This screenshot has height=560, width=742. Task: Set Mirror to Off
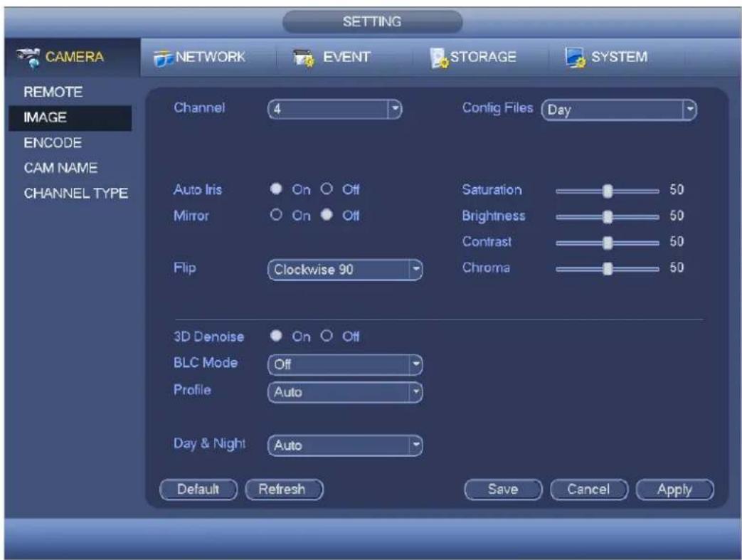[327, 215]
